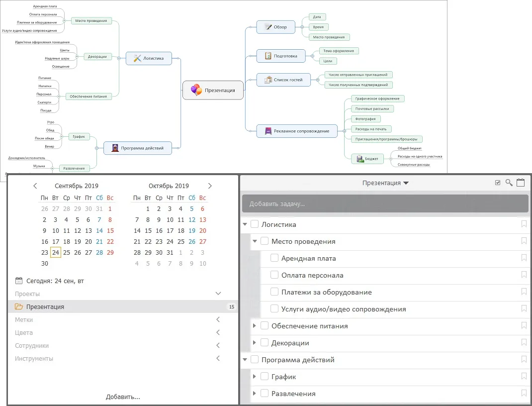Go to previous month in calendar

35,186
